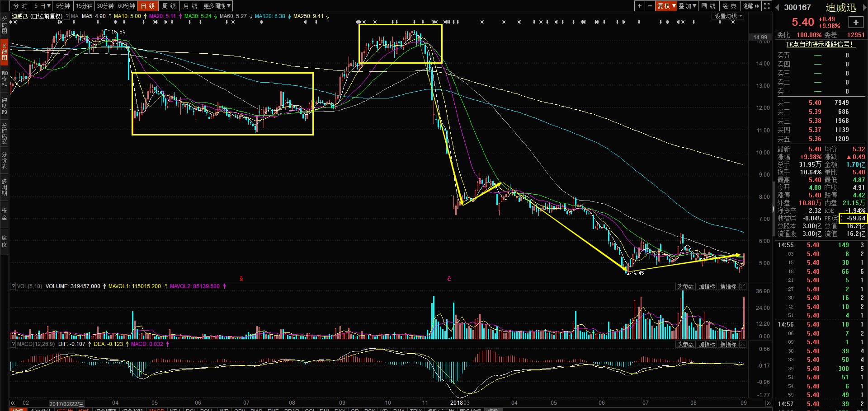The height and width of the screenshot is (411, 868).
Task: Open the 设置均线 dropdown
Action: pyautogui.click(x=728, y=16)
